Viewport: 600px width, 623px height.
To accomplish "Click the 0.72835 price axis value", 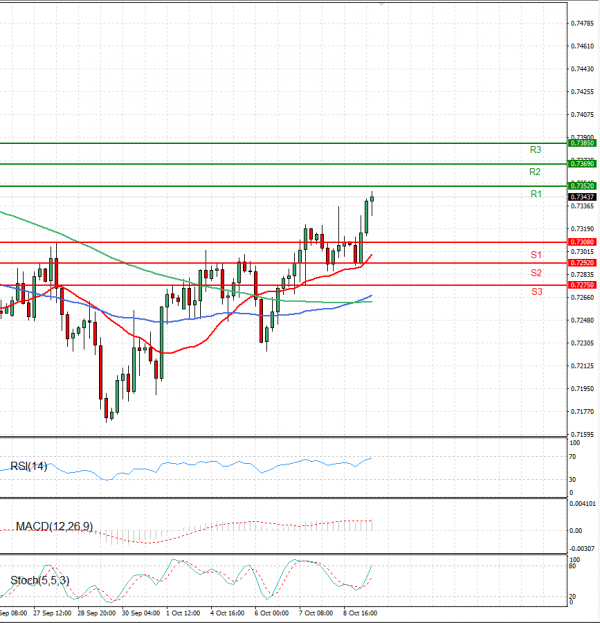I will pyautogui.click(x=582, y=275).
